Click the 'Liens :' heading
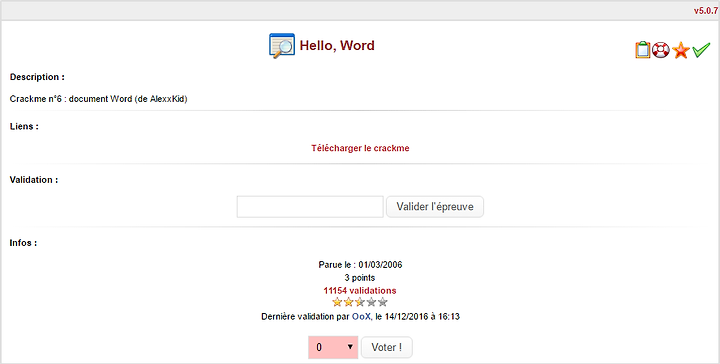This screenshot has width=720, height=364. pyautogui.click(x=24, y=126)
